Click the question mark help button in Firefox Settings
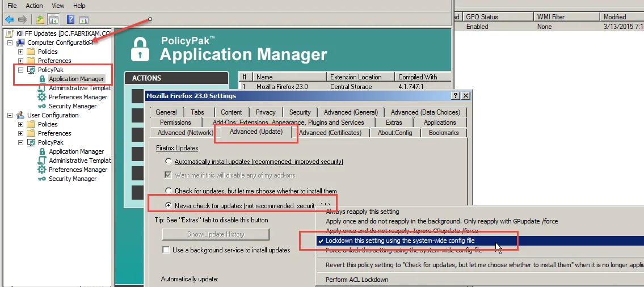Image resolution: width=644 pixels, height=287 pixels. click(x=456, y=96)
